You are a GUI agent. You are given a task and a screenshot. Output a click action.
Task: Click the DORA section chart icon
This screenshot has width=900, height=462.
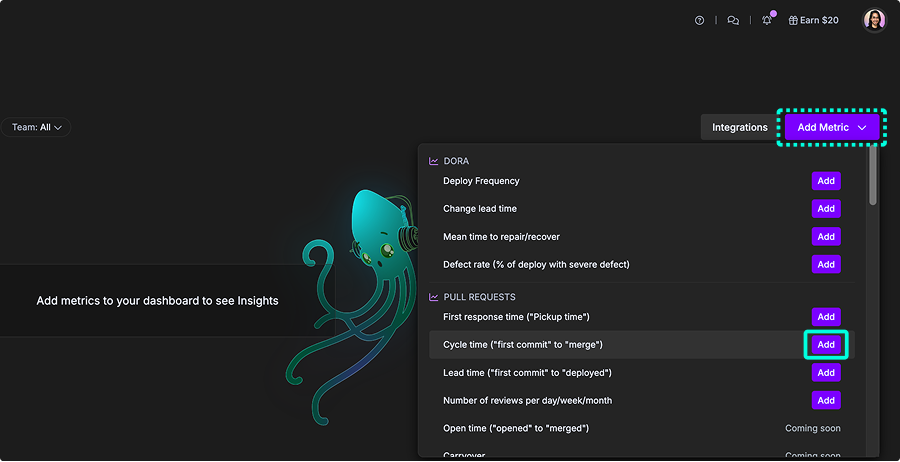pos(433,161)
